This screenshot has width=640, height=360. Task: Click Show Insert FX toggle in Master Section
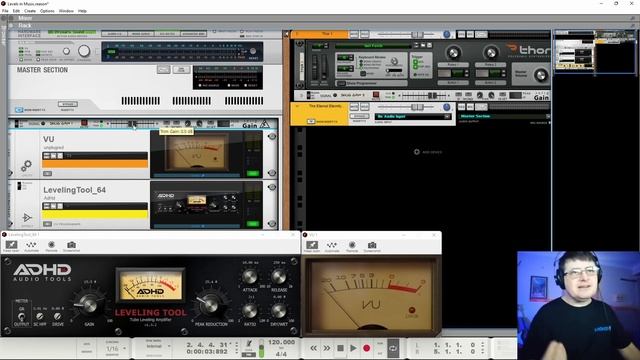click(19, 110)
